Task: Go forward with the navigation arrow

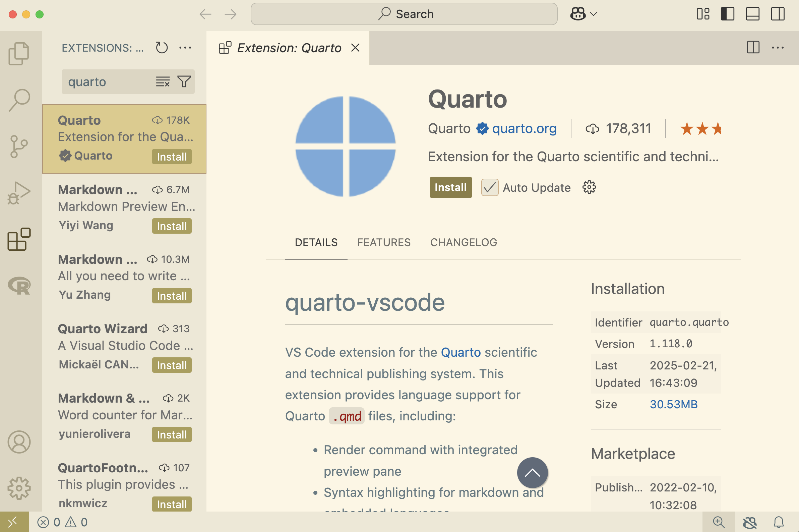Action: (x=231, y=14)
